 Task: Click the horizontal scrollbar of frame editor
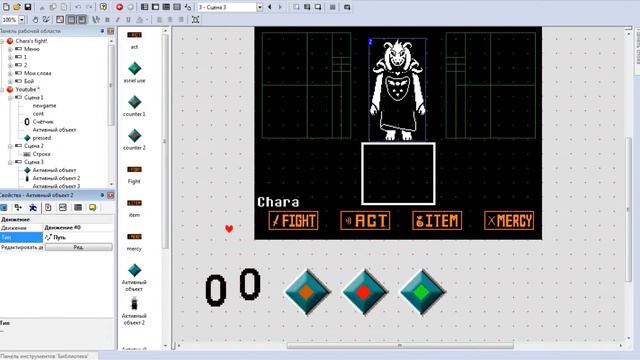point(400,346)
